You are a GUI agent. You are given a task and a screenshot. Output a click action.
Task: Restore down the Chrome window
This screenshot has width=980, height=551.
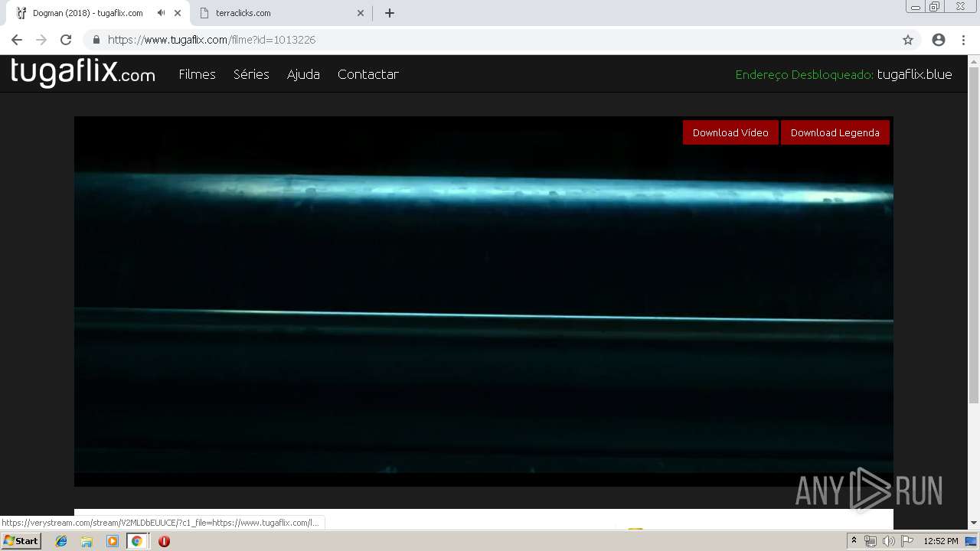[x=935, y=7]
